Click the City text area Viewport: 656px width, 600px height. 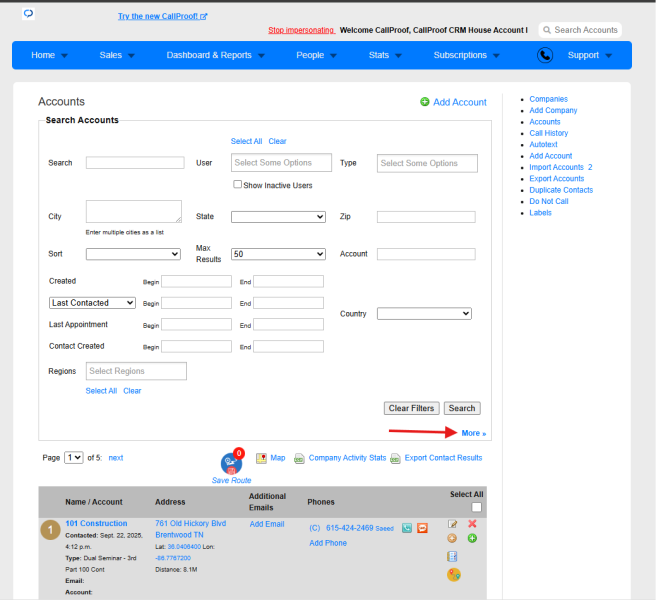point(134,211)
